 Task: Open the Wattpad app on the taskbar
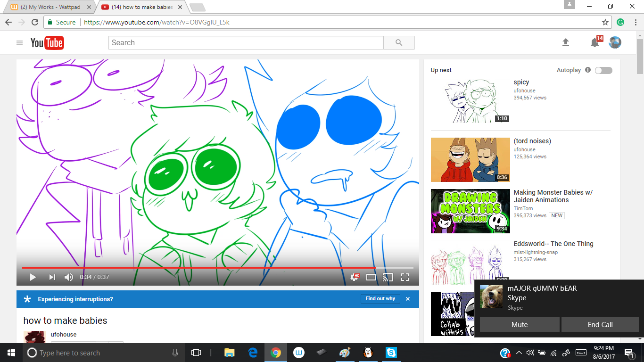[x=298, y=353]
